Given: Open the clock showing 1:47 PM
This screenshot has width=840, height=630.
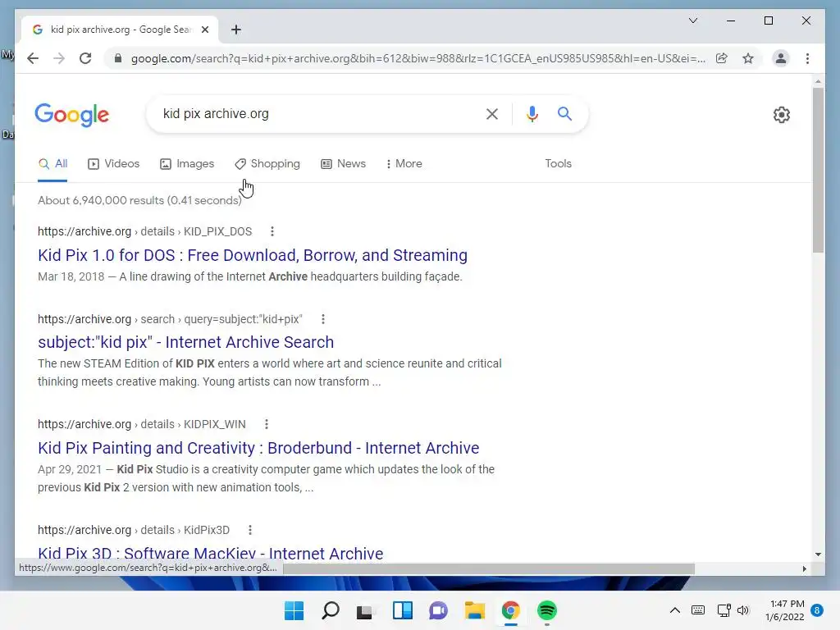Looking at the screenshot, I should click(785, 610).
